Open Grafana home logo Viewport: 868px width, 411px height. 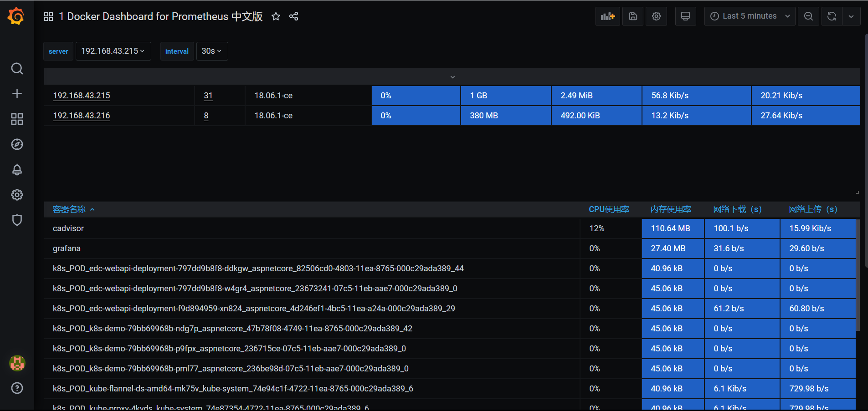[x=16, y=16]
